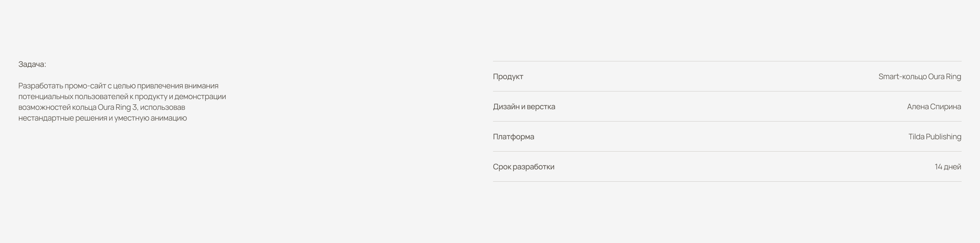Click the "Задача:" heading
The height and width of the screenshot is (243, 980).
point(32,64)
